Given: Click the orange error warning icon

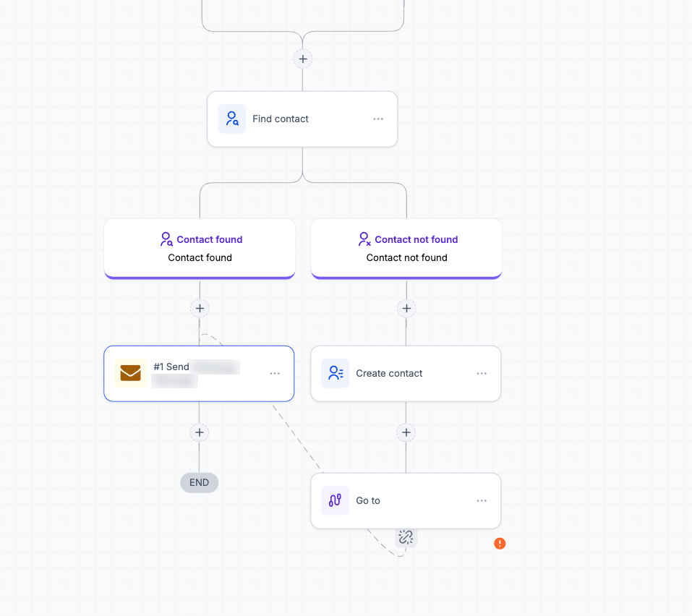Looking at the screenshot, I should pyautogui.click(x=500, y=544).
